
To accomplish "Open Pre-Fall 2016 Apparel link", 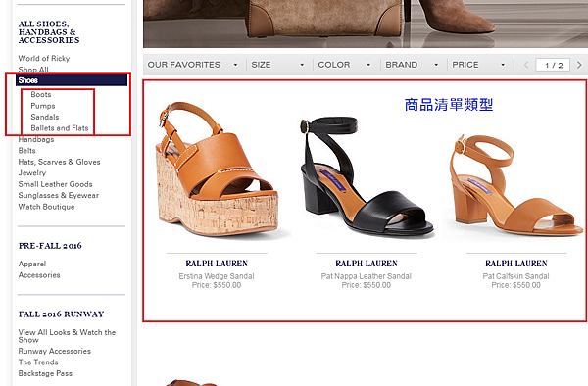I will pos(32,264).
